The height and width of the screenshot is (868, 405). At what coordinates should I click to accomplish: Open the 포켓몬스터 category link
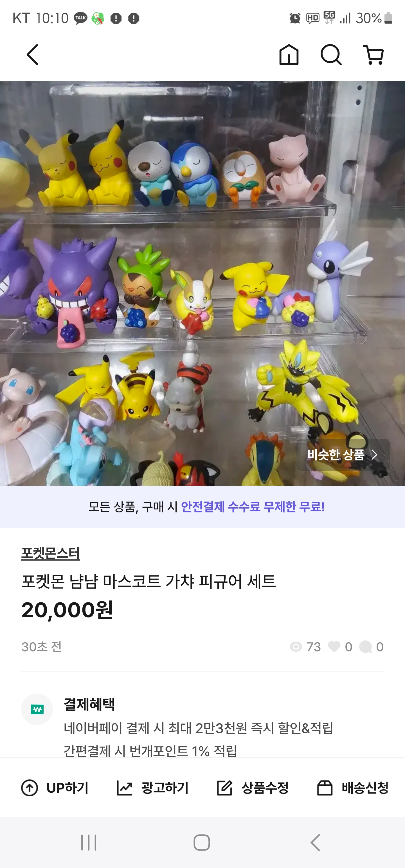coord(51,553)
